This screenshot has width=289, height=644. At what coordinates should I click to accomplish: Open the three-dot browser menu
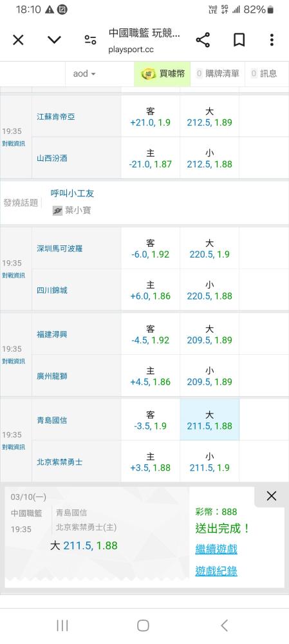coord(272,40)
